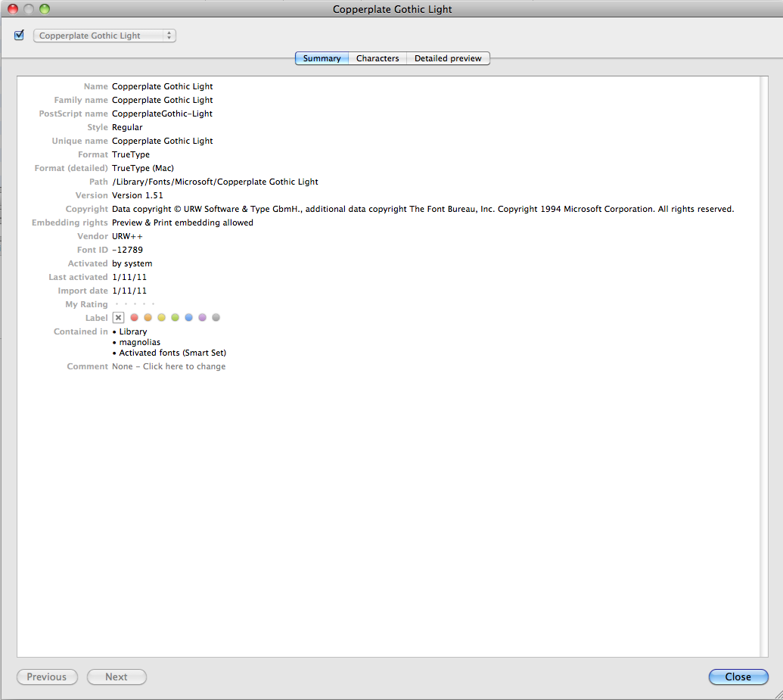
Task: Click the 'magnolias' set entry
Action: [140, 342]
